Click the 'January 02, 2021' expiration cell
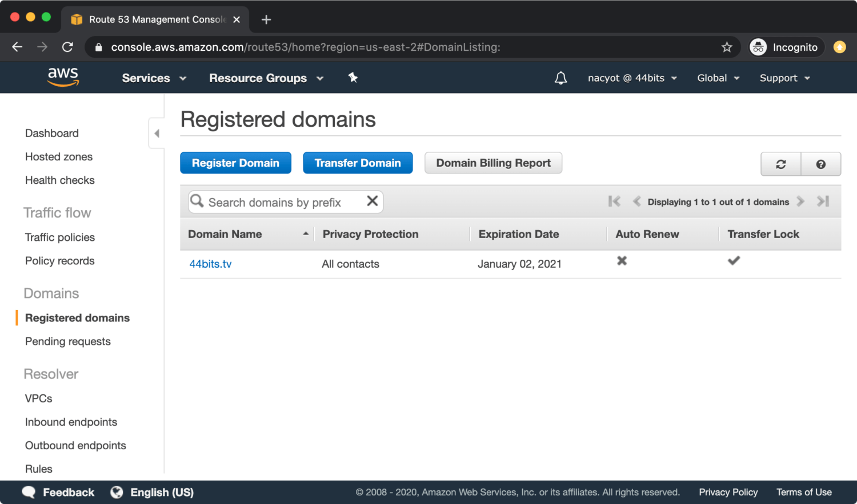Viewport: 857px width, 504px height. pos(519,264)
